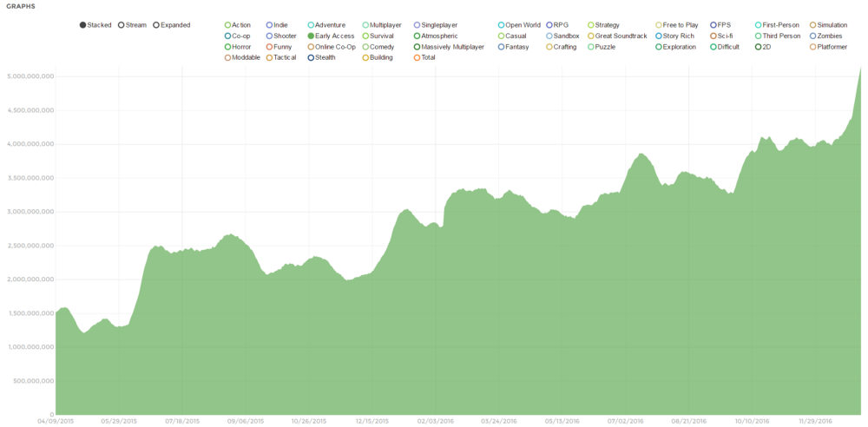Toggle the First-Person series
868x427 pixels.
pos(776,25)
